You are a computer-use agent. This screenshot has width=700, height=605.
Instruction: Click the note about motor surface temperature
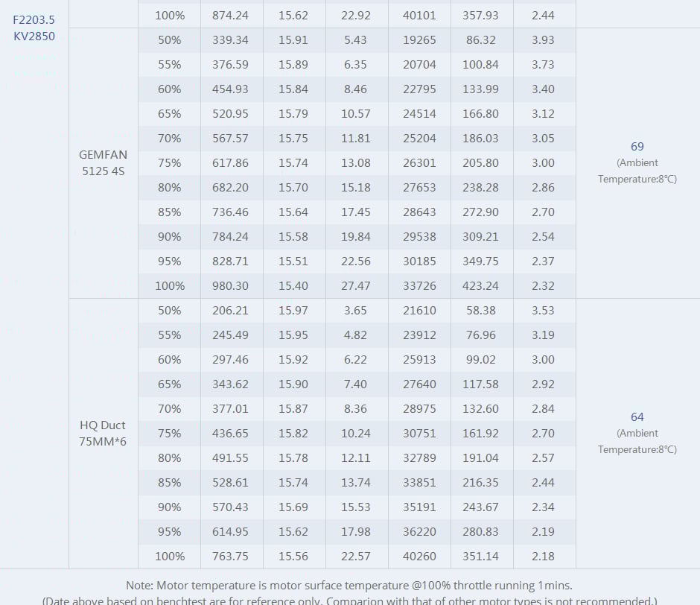[x=349, y=586]
